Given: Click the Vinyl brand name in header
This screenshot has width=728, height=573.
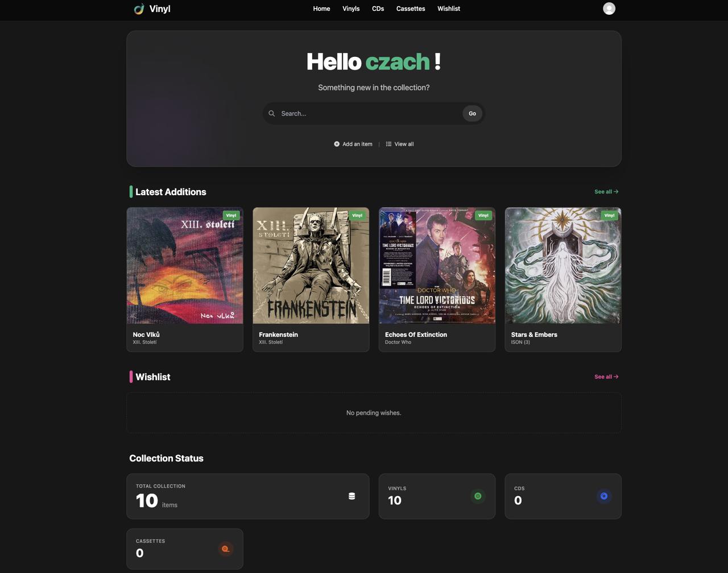Looking at the screenshot, I should [160, 9].
